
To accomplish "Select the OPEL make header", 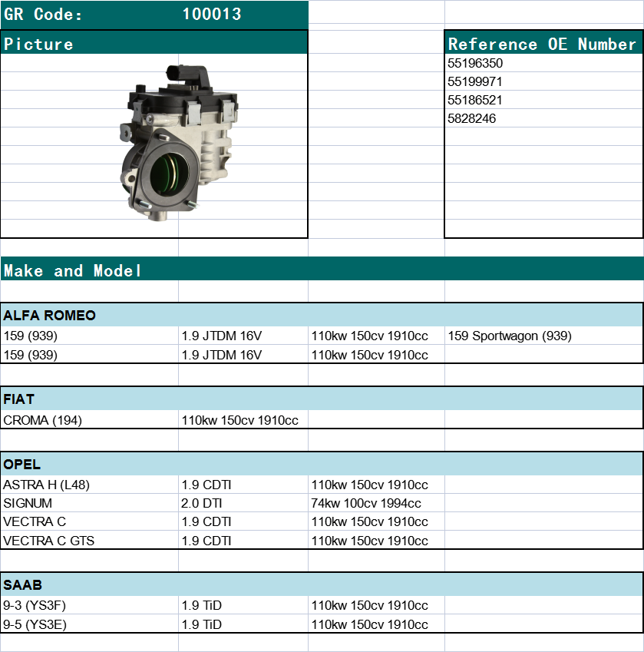I will [322, 464].
